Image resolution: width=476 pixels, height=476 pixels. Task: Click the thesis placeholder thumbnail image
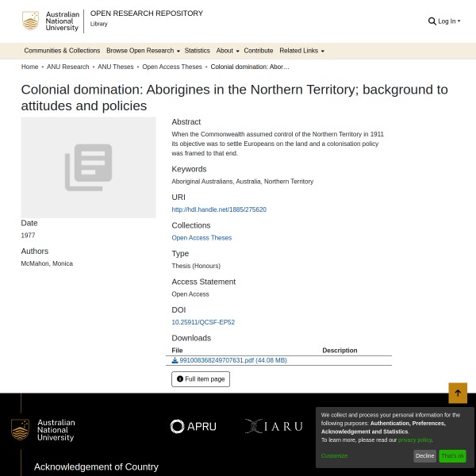pyautogui.click(x=88, y=167)
